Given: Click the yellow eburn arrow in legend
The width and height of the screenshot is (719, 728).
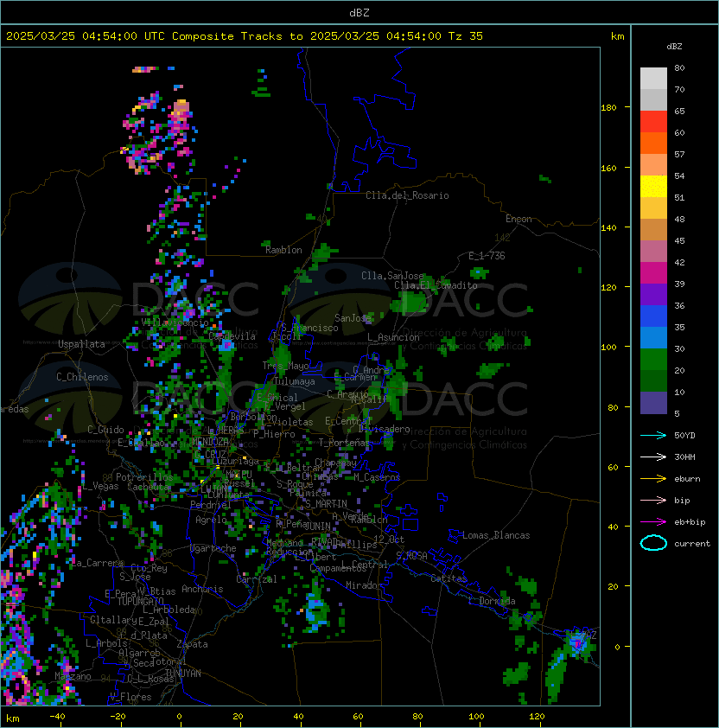Looking at the screenshot, I should 653,479.
